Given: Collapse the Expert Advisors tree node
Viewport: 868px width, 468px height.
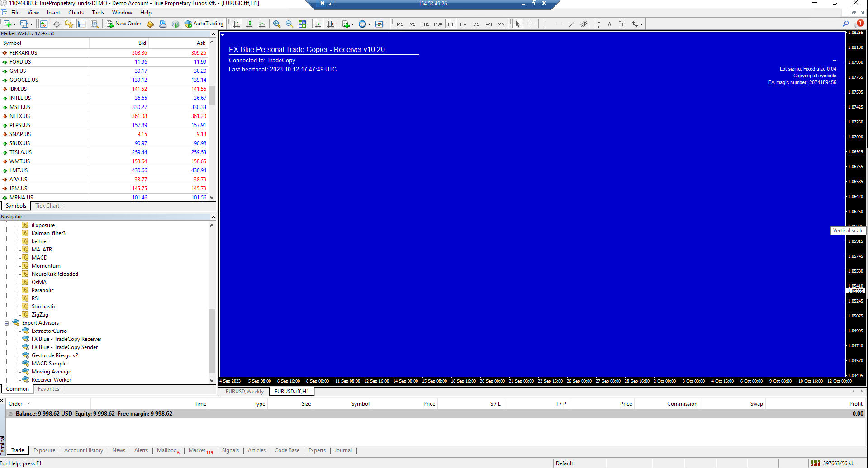Looking at the screenshot, I should [x=6, y=323].
